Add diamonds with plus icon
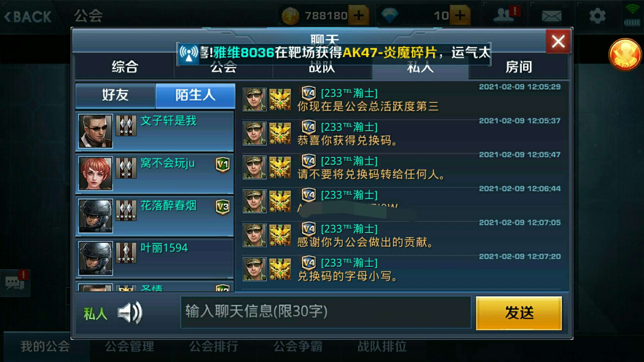644x362 pixels. (460, 15)
